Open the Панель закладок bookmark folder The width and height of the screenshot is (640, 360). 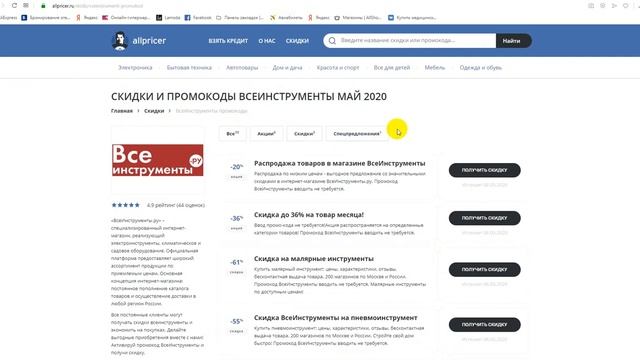pyautogui.click(x=240, y=18)
